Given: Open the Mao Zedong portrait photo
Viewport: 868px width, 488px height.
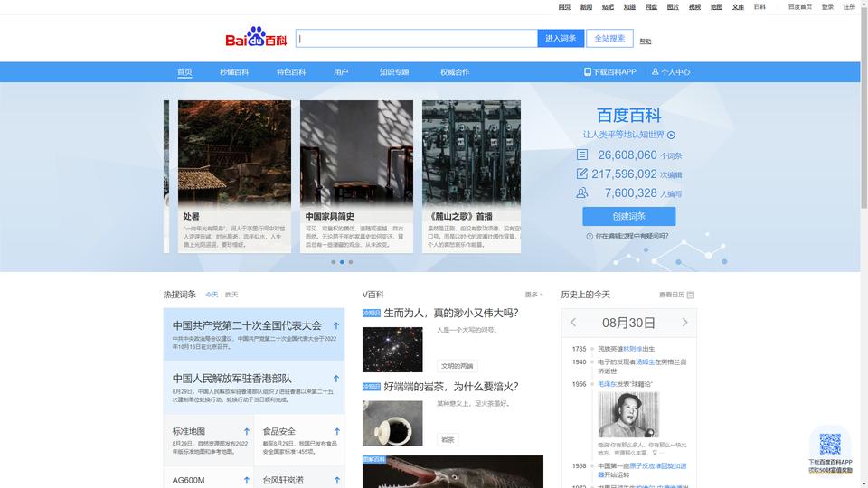Looking at the screenshot, I should [x=628, y=415].
